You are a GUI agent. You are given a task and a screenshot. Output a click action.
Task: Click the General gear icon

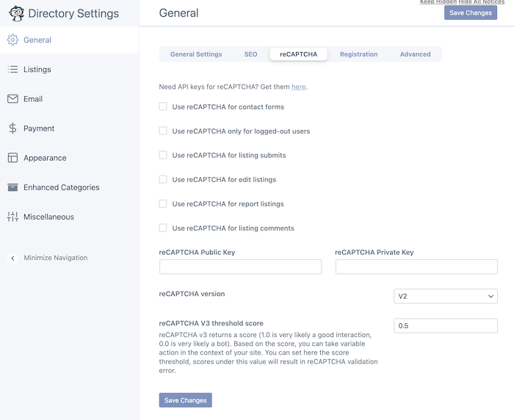(x=12, y=40)
